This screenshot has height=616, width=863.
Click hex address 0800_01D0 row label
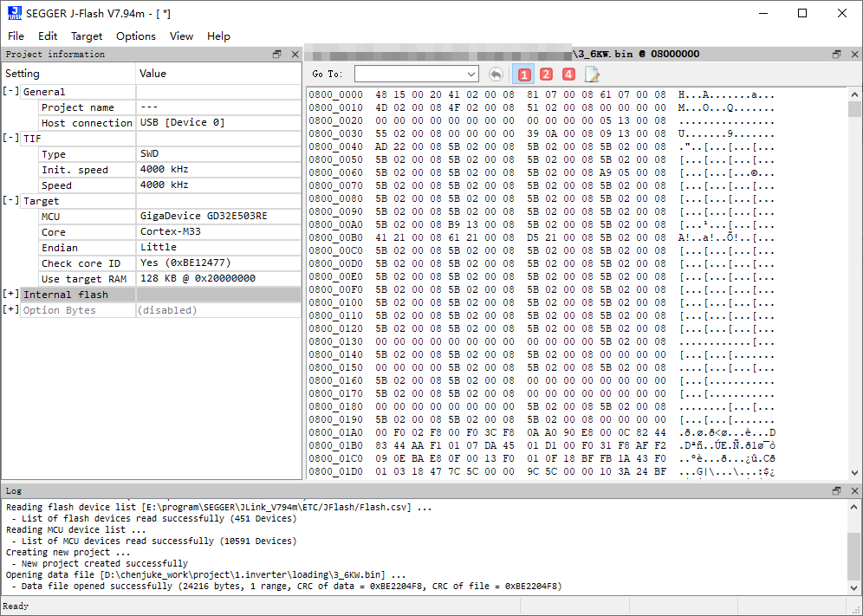[335, 472]
